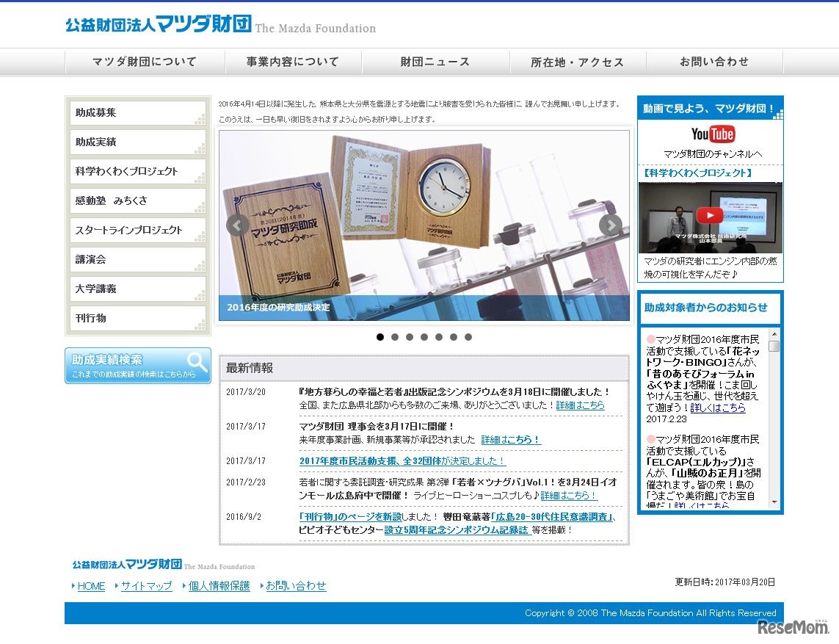Open 所在地・アクセス navigation menu
839x644 pixels.
pyautogui.click(x=577, y=62)
